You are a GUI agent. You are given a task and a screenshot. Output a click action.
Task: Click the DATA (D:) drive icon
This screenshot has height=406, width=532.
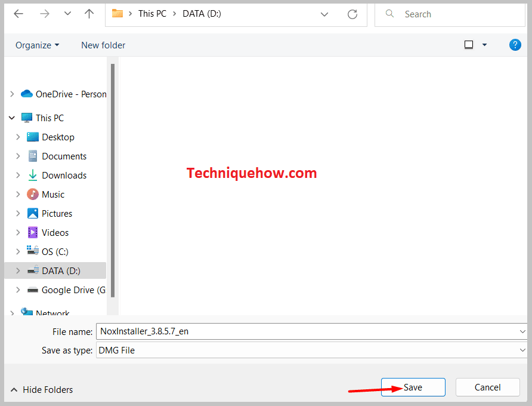click(x=33, y=270)
